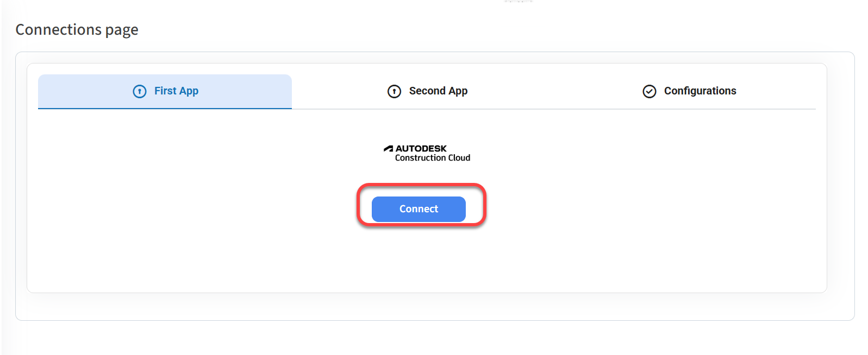
Task: Select the First App text label
Action: (x=176, y=91)
